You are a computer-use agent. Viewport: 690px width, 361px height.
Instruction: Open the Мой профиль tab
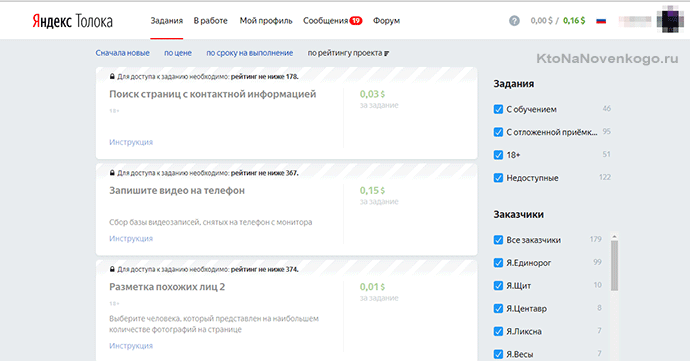[266, 21]
